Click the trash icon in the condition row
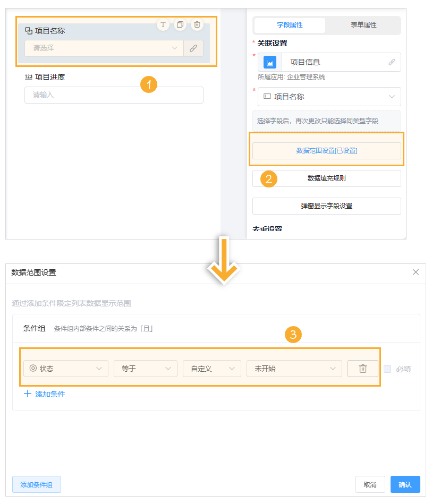The width and height of the screenshot is (432, 504). pyautogui.click(x=362, y=369)
